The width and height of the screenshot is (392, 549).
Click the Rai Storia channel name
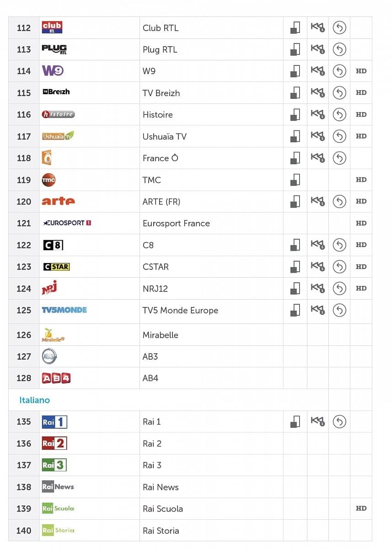(x=161, y=531)
